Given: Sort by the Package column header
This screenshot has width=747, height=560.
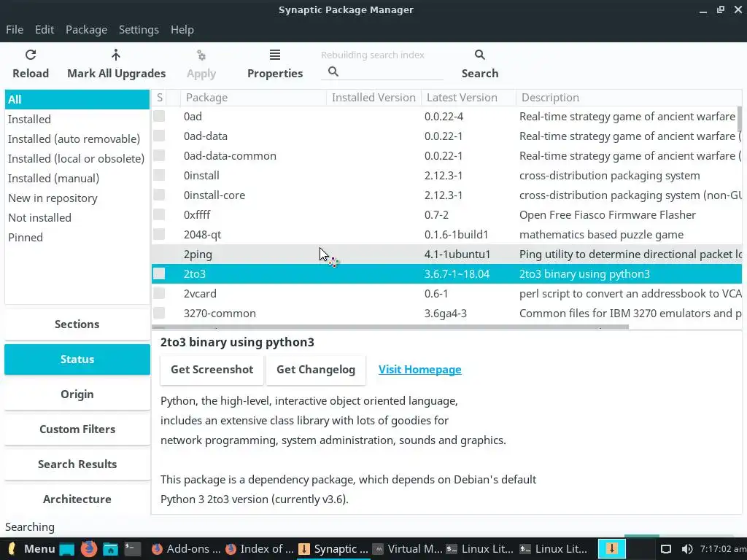Looking at the screenshot, I should coord(253,98).
